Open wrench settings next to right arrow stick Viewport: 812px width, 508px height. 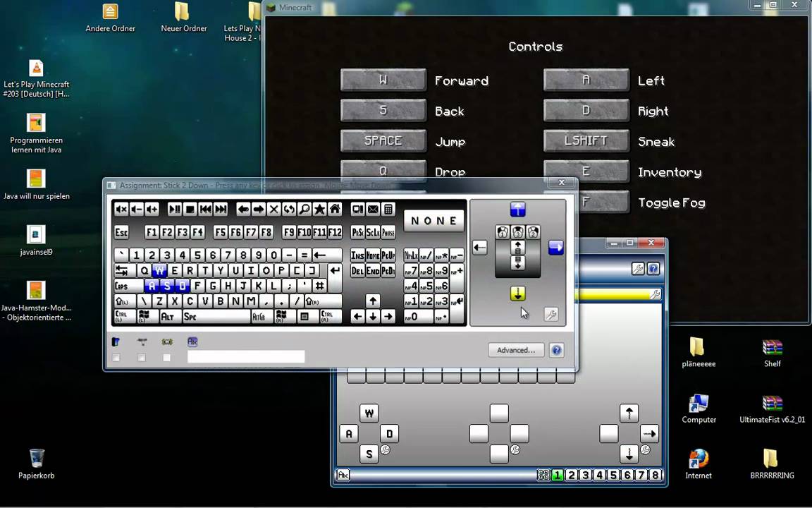(x=645, y=450)
